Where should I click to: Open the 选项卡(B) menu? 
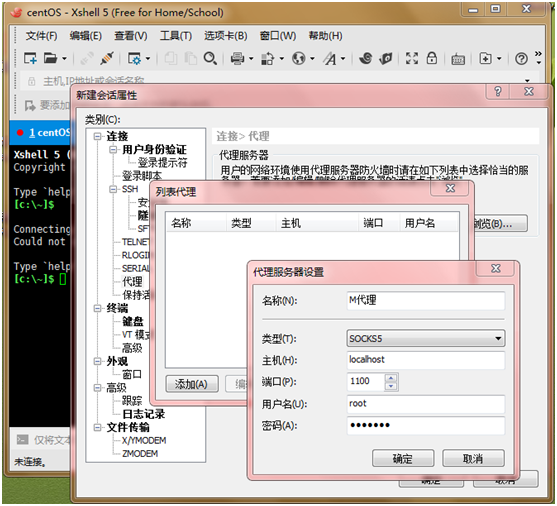coord(226,36)
